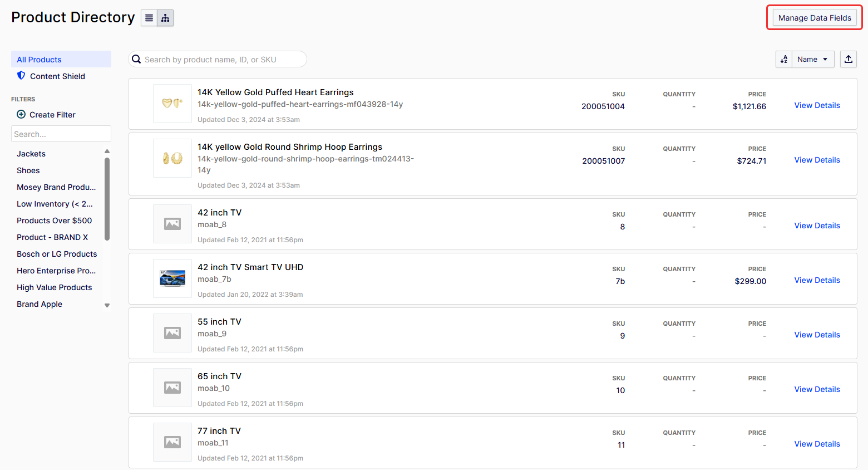Select the Product - BRAND X filter
The height and width of the screenshot is (470, 868).
click(52, 237)
